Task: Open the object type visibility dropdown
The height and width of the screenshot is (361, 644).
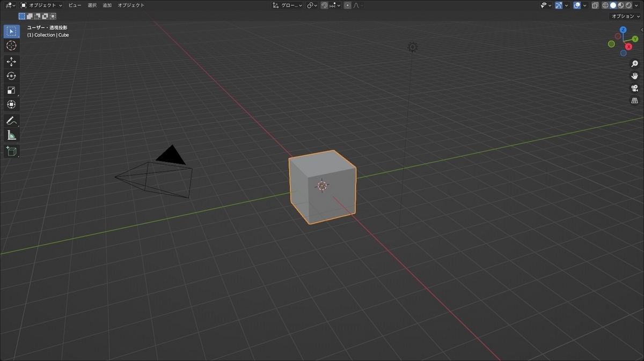Action: pyautogui.click(x=546, y=5)
